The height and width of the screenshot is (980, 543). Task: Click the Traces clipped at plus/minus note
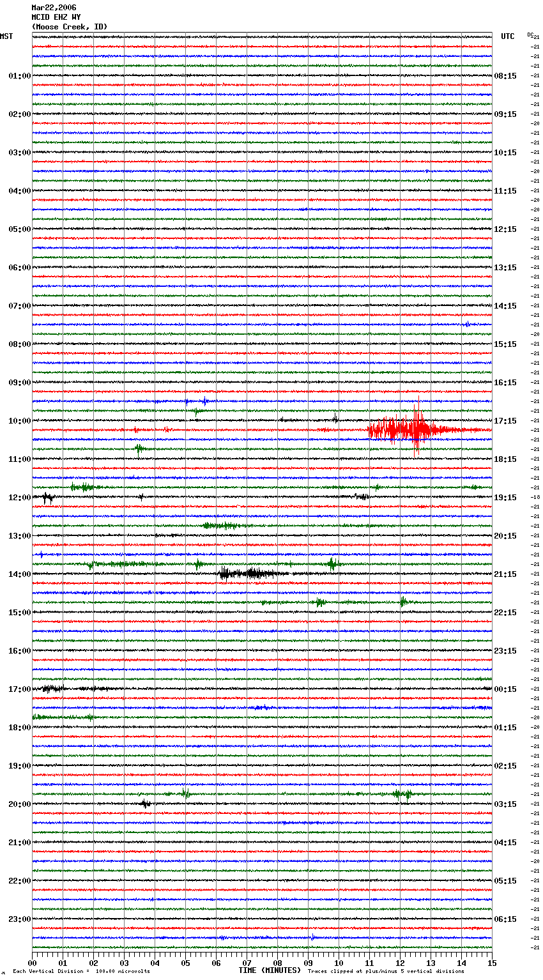point(386,972)
